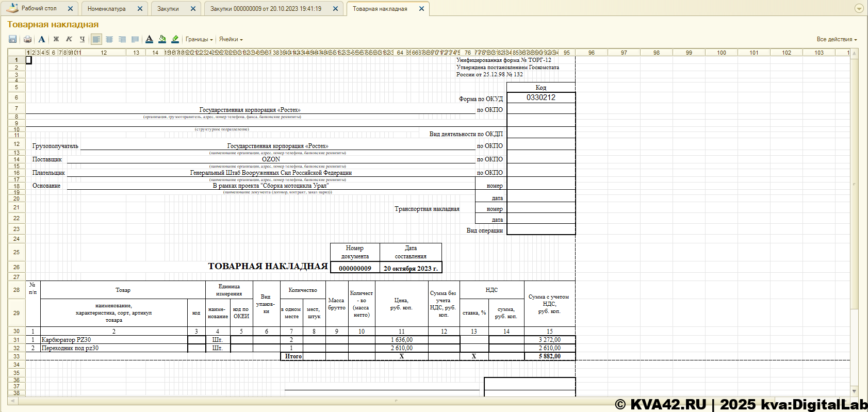This screenshot has height=412, width=868.
Task: Switch to the Номенклатура tab
Action: (107, 9)
